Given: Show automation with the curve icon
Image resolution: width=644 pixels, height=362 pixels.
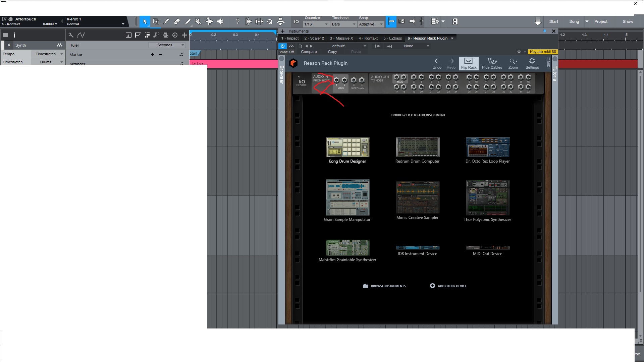Looking at the screenshot, I should point(81,35).
